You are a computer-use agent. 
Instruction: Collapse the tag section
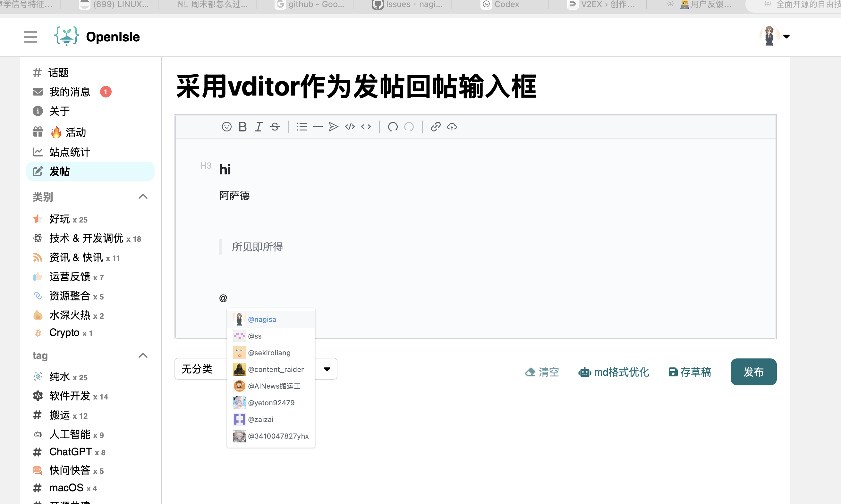point(143,356)
